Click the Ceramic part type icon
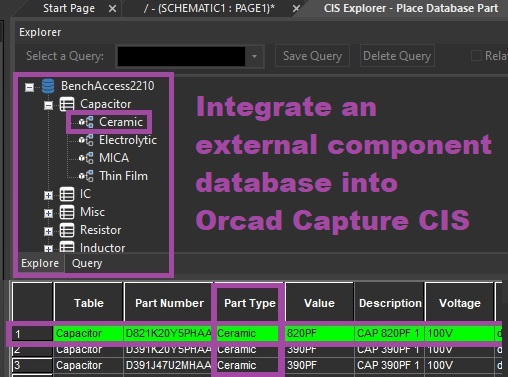Screen dimensions: 508x377 coord(86,122)
